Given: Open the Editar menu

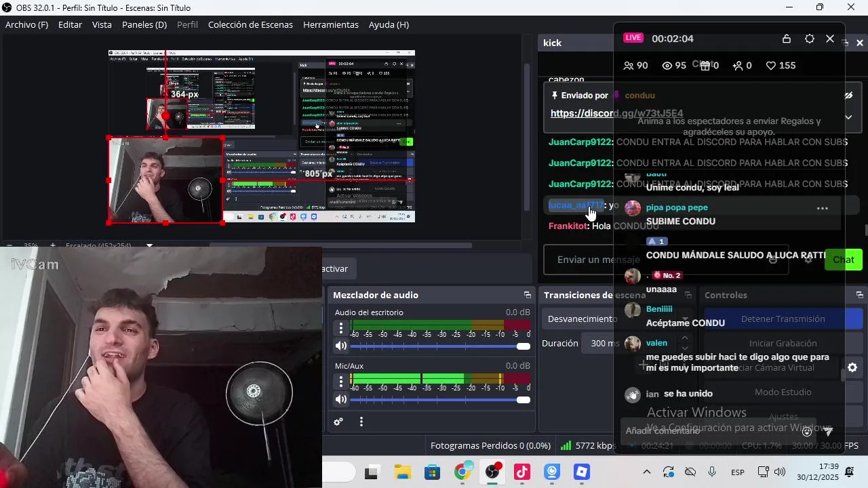Looking at the screenshot, I should [x=70, y=24].
